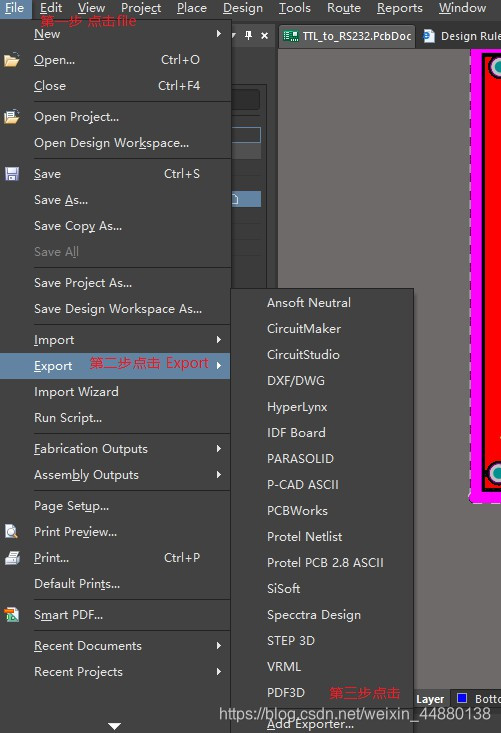
Task: Click the Open folder icon
Action: 12,60
